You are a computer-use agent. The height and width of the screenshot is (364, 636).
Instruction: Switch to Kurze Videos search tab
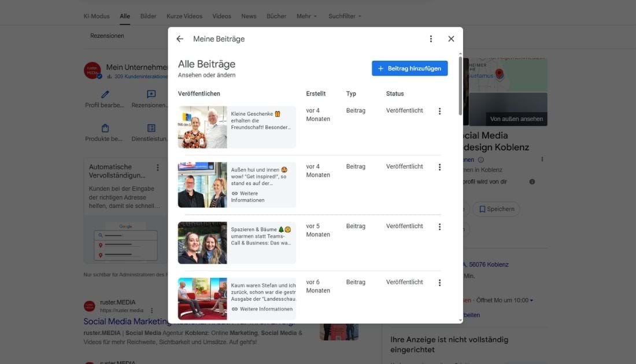point(184,16)
